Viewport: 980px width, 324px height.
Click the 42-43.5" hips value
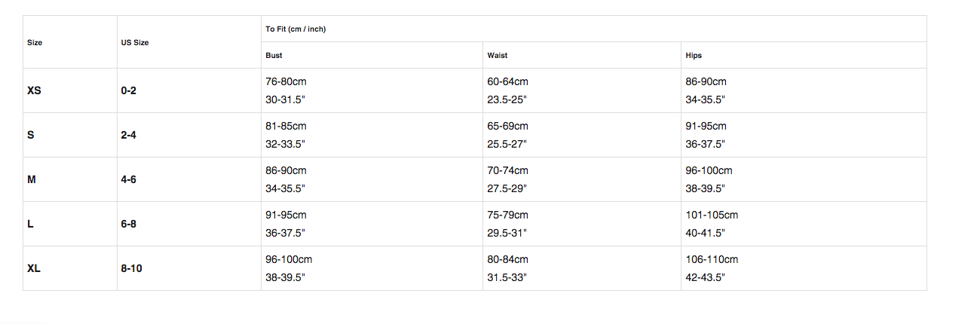pyautogui.click(x=705, y=277)
